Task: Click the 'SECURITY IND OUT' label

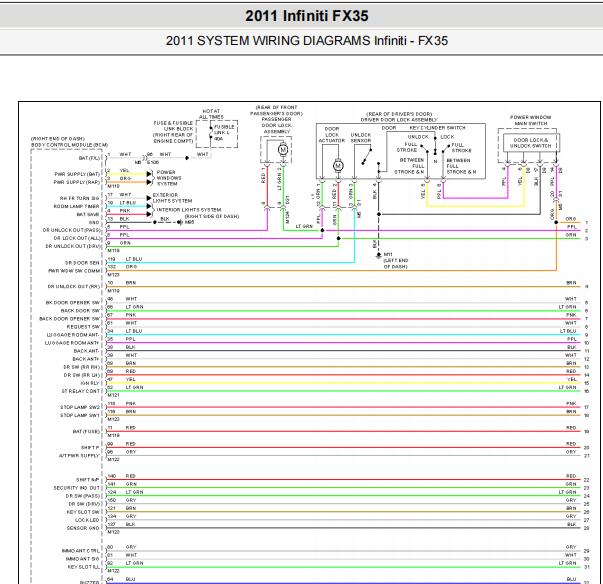Action: coord(77,488)
